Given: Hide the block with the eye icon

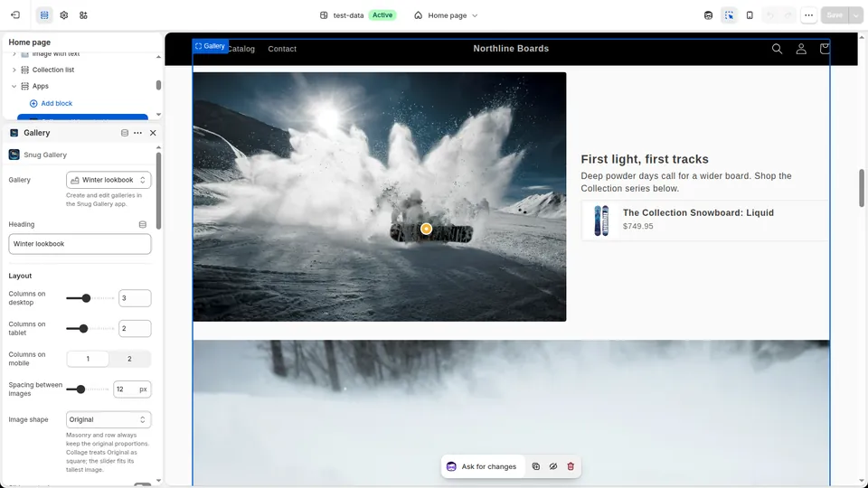Looking at the screenshot, I should (553, 467).
